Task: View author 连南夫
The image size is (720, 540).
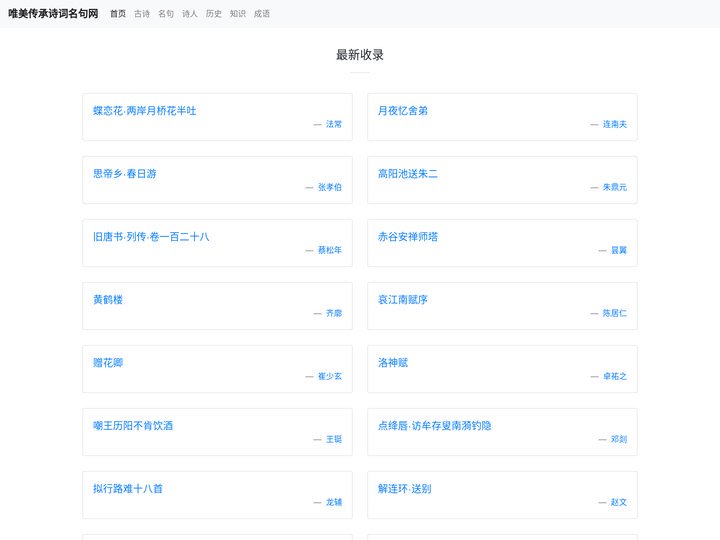Action: click(x=614, y=124)
